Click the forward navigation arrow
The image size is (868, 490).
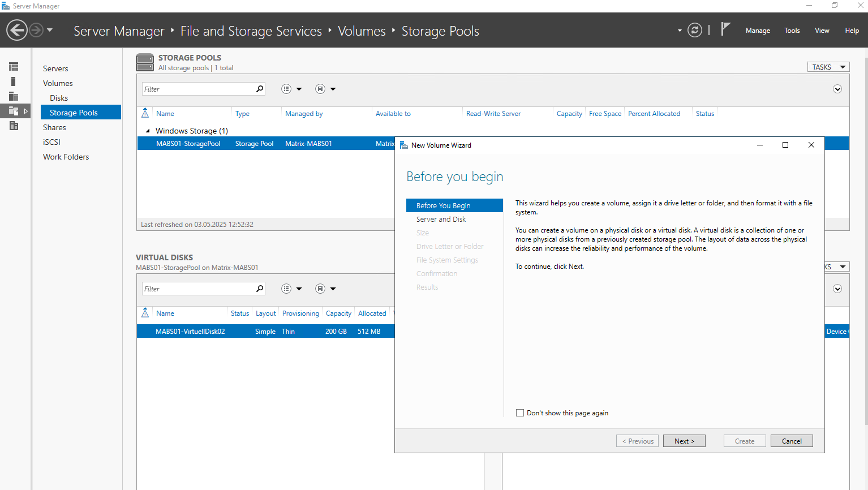coord(36,30)
